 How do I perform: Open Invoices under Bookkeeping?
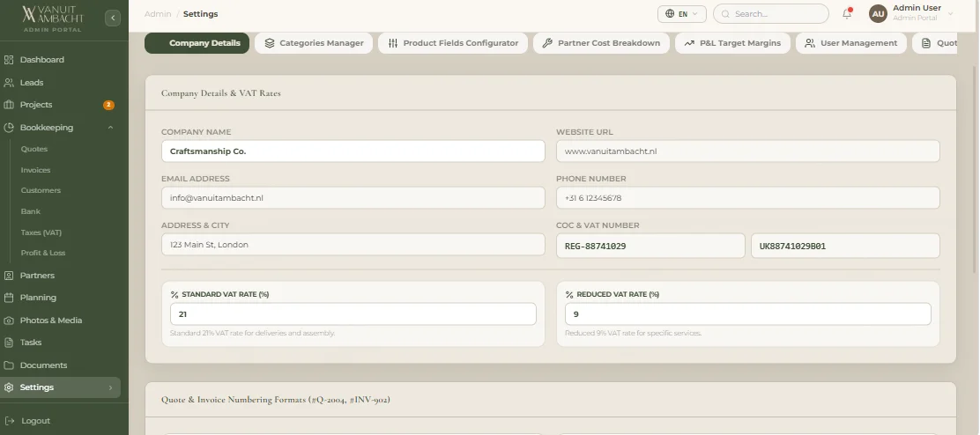pyautogui.click(x=35, y=170)
